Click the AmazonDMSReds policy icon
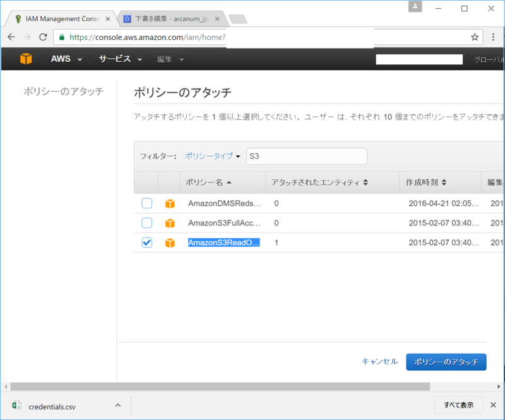Screen dimensions: 505x420 [170, 203]
